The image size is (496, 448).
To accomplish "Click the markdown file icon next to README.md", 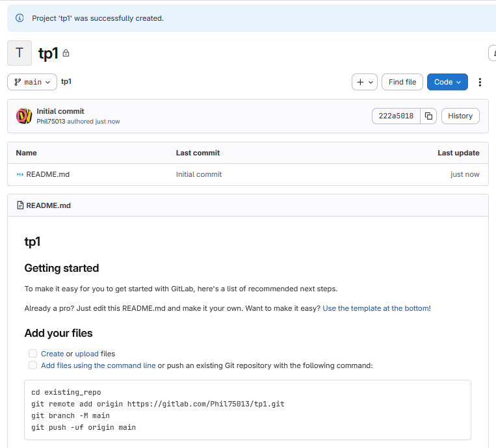I will pos(20,174).
